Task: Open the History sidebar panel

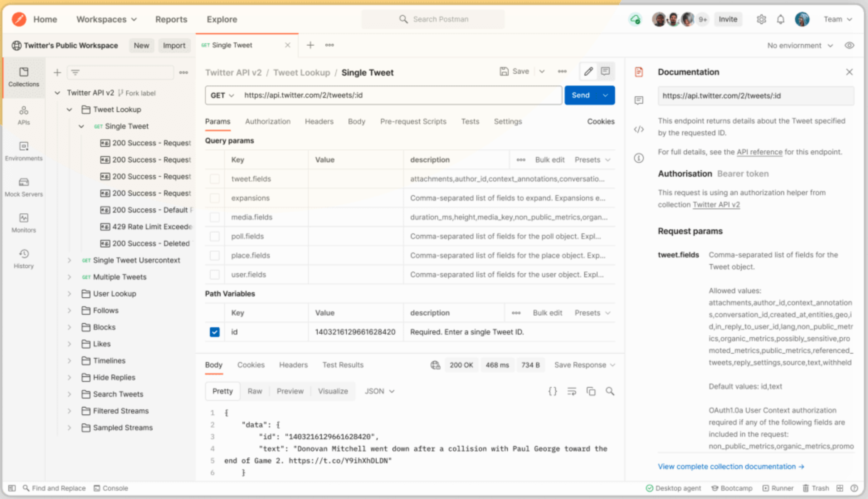Action: pos(24,259)
